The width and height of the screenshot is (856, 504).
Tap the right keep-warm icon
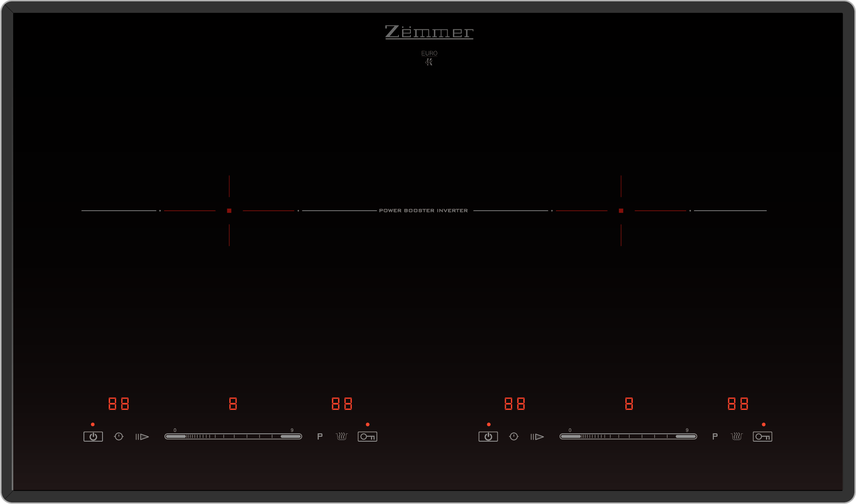coord(737,437)
